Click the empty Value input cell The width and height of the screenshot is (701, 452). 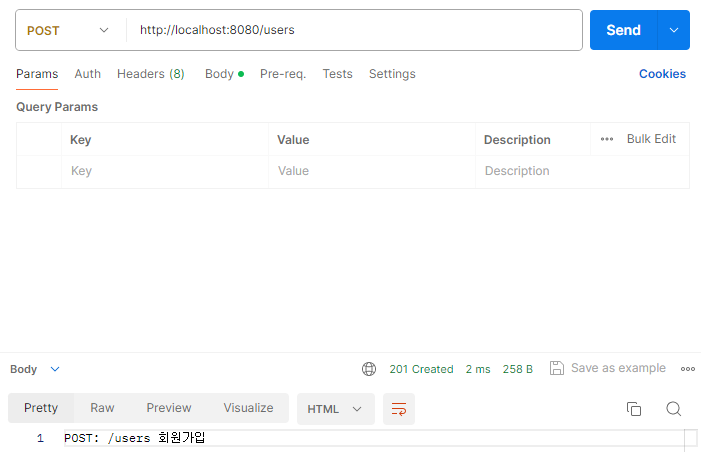tap(372, 171)
